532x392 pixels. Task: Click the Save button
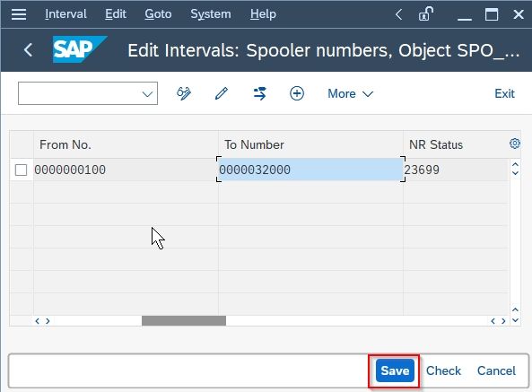tap(395, 370)
